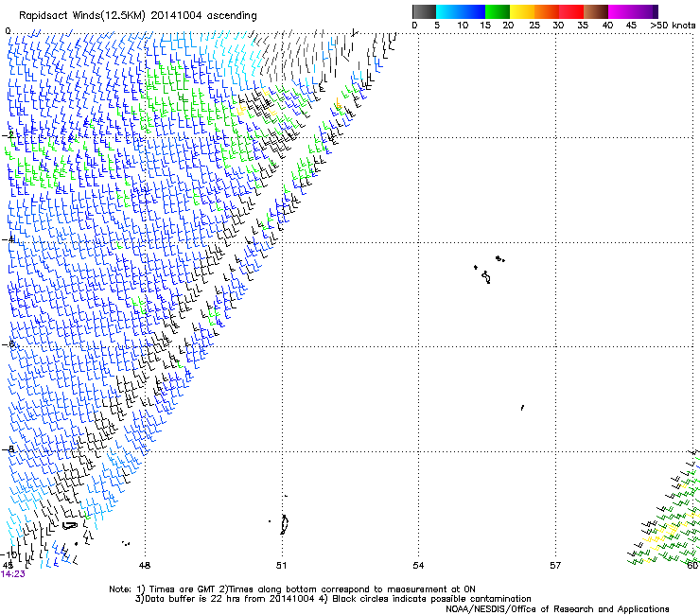Click the NOAA/NESDIS credit line
The width and height of the screenshot is (700, 615).
[x=557, y=609]
